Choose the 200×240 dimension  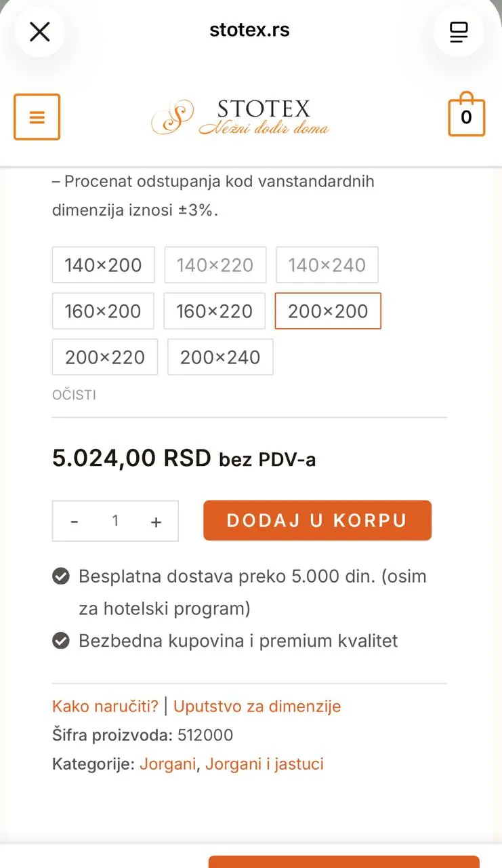point(220,357)
